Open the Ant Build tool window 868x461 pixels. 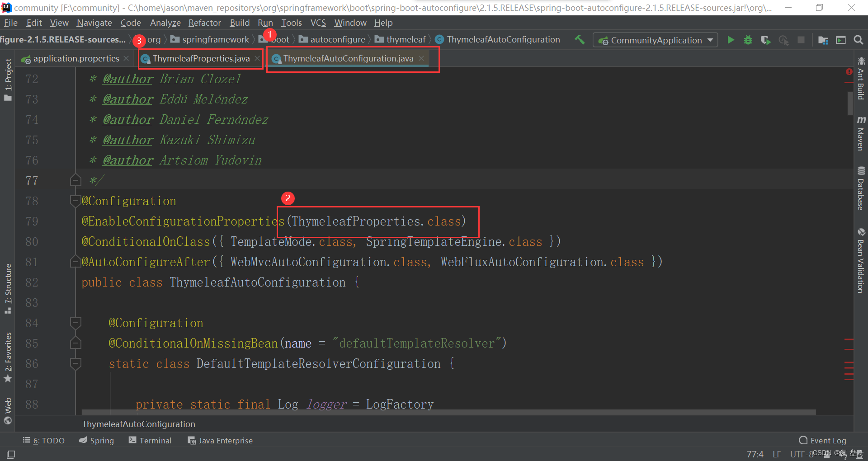861,78
